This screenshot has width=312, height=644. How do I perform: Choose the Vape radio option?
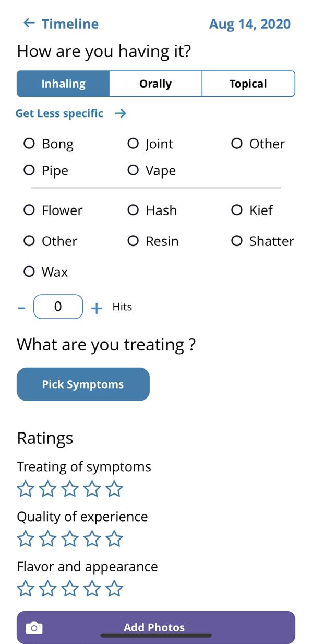pos(133,170)
